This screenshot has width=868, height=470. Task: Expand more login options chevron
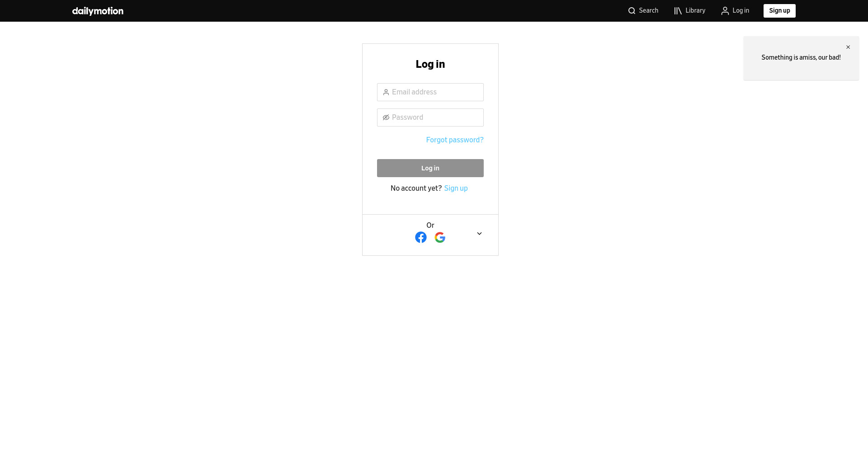(x=479, y=234)
